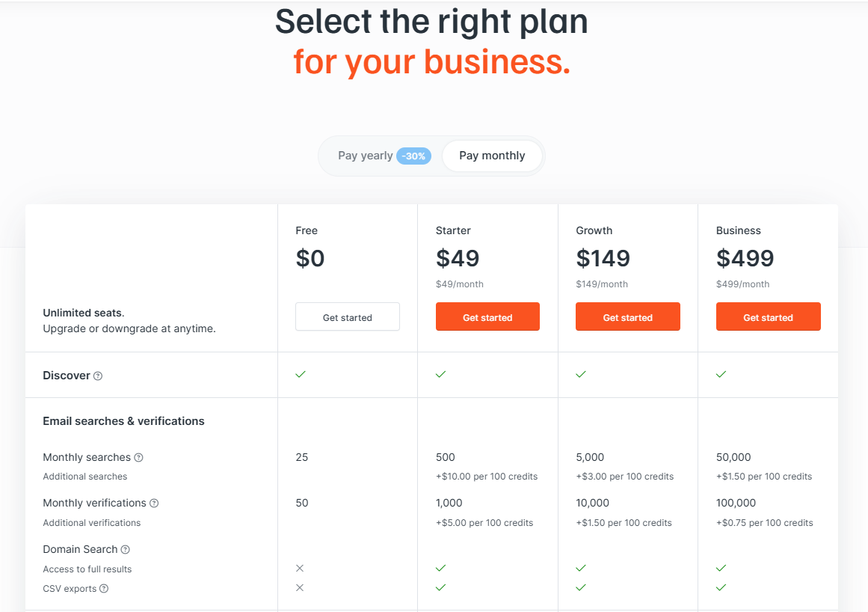Click help icon next to Discover
Screen dimensions: 868x612
pyautogui.click(x=98, y=376)
